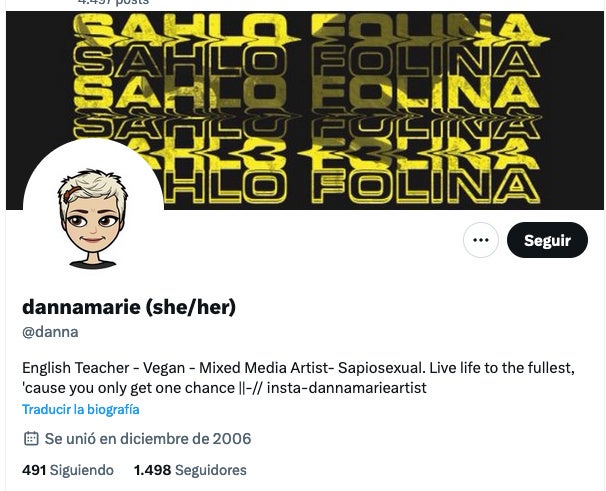Click the orange hair clip on the avatar
This screenshot has width=606, height=491.
tap(71, 193)
